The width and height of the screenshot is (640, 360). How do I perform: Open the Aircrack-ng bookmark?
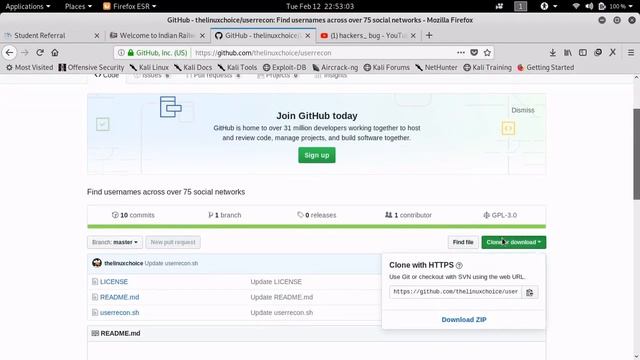point(335,67)
